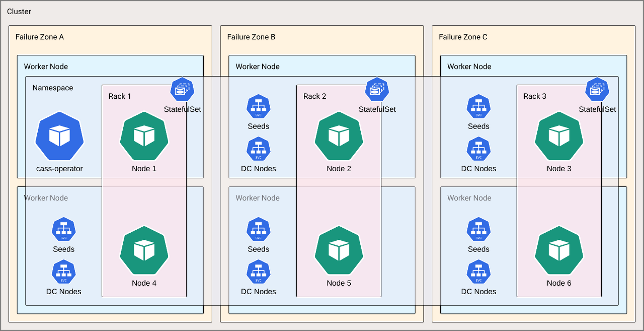Viewport: 644px width, 331px height.
Task: Select the green Node 1 pod icon
Action: 144,136
